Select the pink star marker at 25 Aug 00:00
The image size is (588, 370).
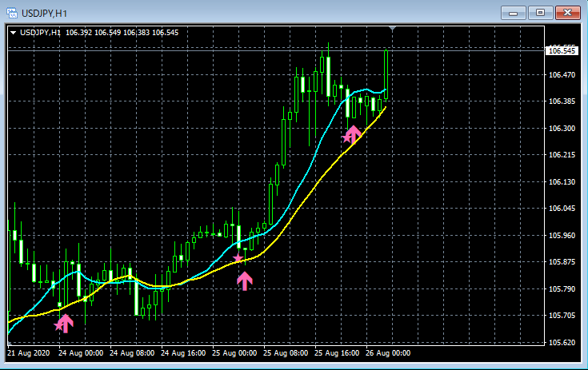pos(238,257)
